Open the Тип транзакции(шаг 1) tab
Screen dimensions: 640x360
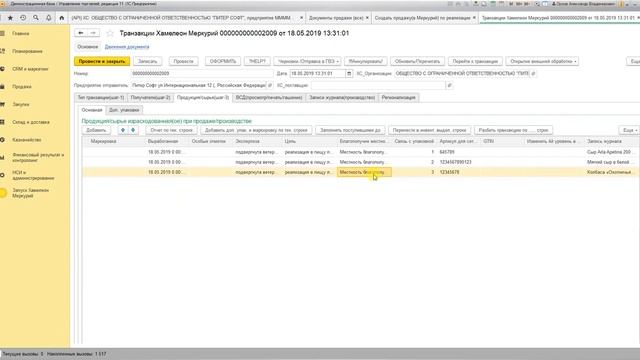(x=100, y=98)
